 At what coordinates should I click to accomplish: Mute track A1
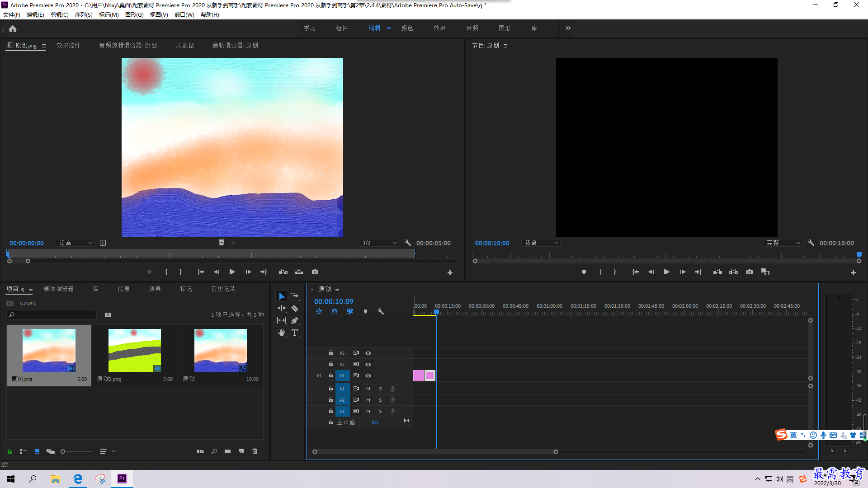click(368, 389)
